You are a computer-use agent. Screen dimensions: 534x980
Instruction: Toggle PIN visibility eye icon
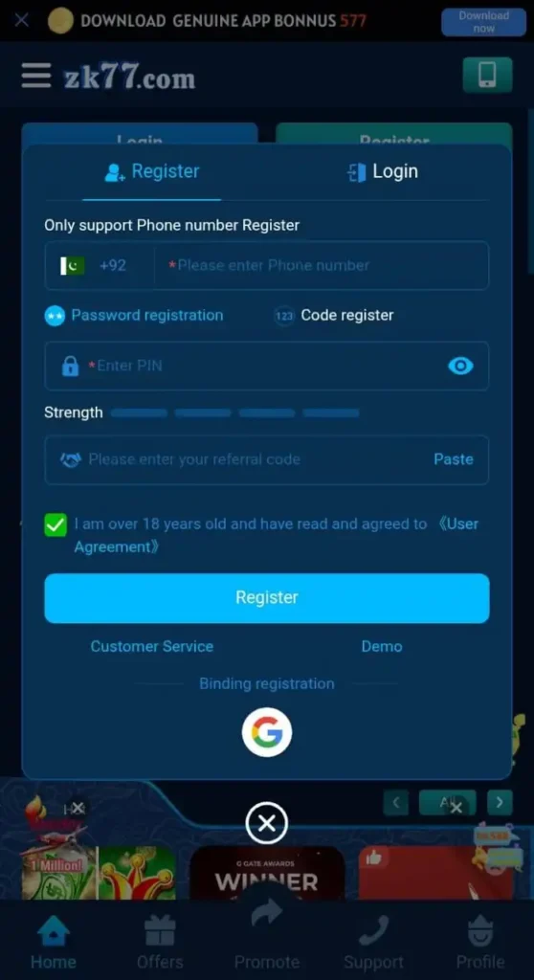pos(461,366)
